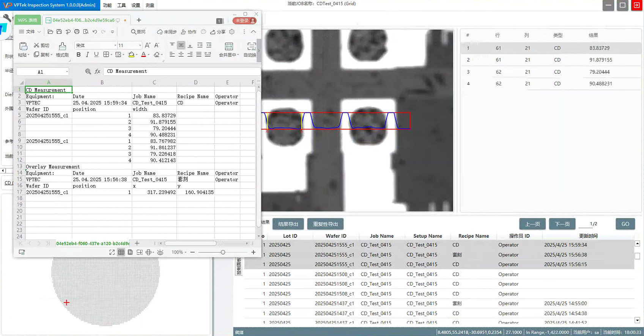Expand the 文件 menu dropdown arrow
644x336 pixels.
39,32
